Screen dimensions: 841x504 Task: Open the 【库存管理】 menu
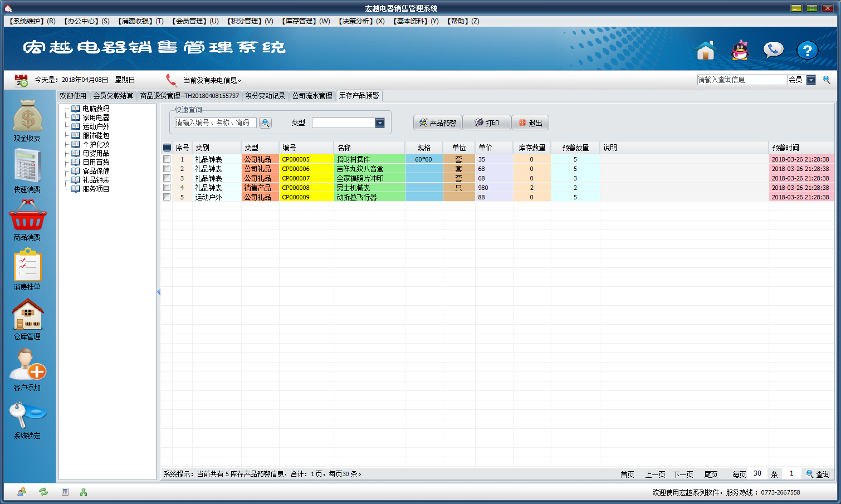[x=306, y=21]
